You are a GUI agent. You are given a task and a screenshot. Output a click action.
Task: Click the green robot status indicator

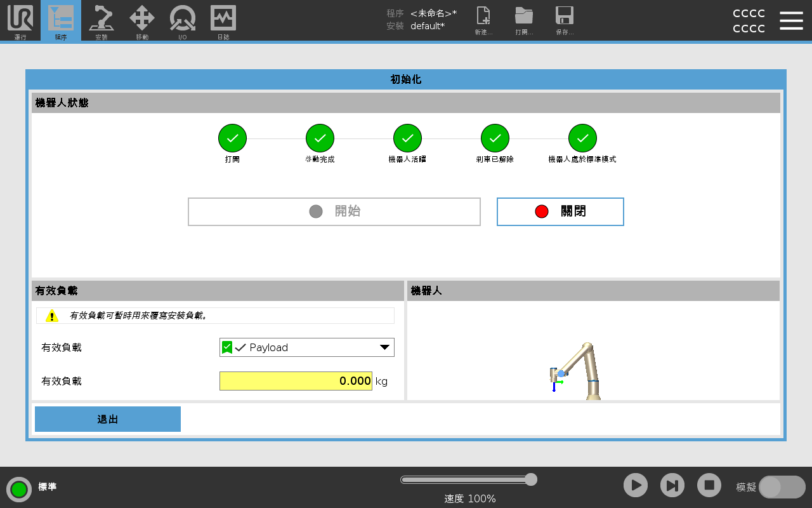click(19, 489)
